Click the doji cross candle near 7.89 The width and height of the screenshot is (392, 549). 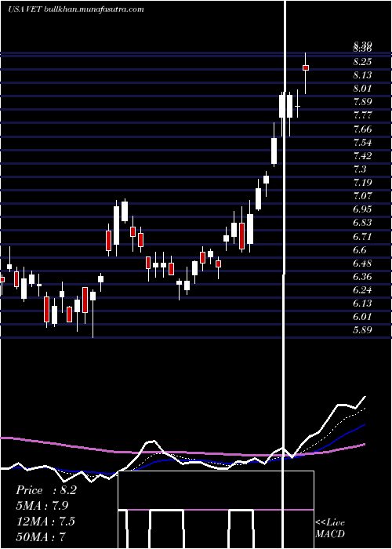pyautogui.click(x=297, y=105)
